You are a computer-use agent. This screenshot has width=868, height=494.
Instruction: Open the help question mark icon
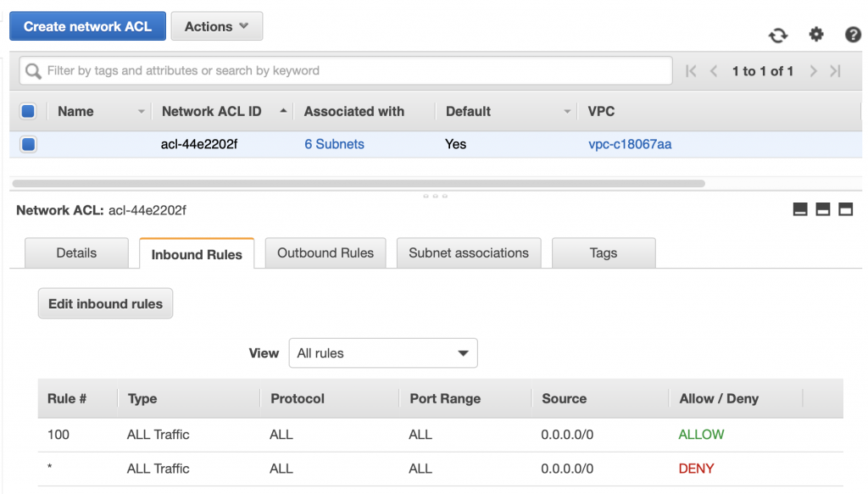853,35
